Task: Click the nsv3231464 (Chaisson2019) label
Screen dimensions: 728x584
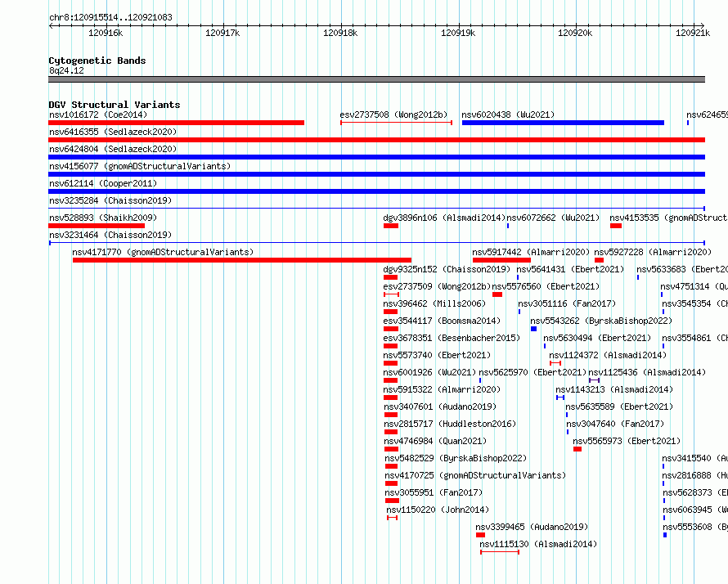Action: [110, 235]
